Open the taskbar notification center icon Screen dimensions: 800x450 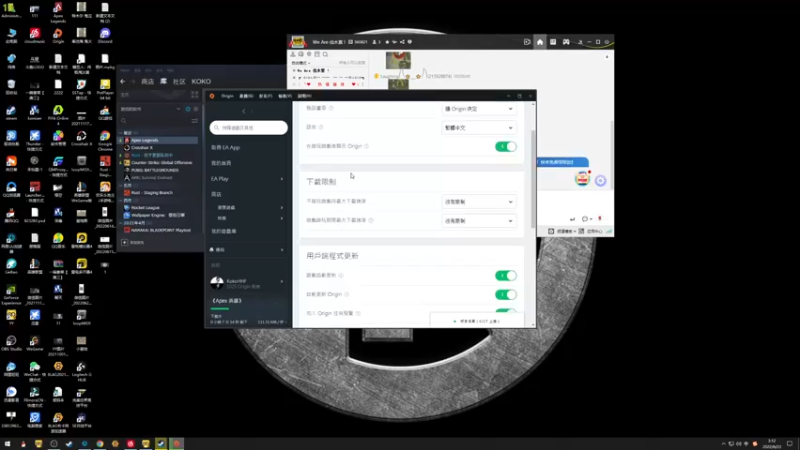point(790,444)
